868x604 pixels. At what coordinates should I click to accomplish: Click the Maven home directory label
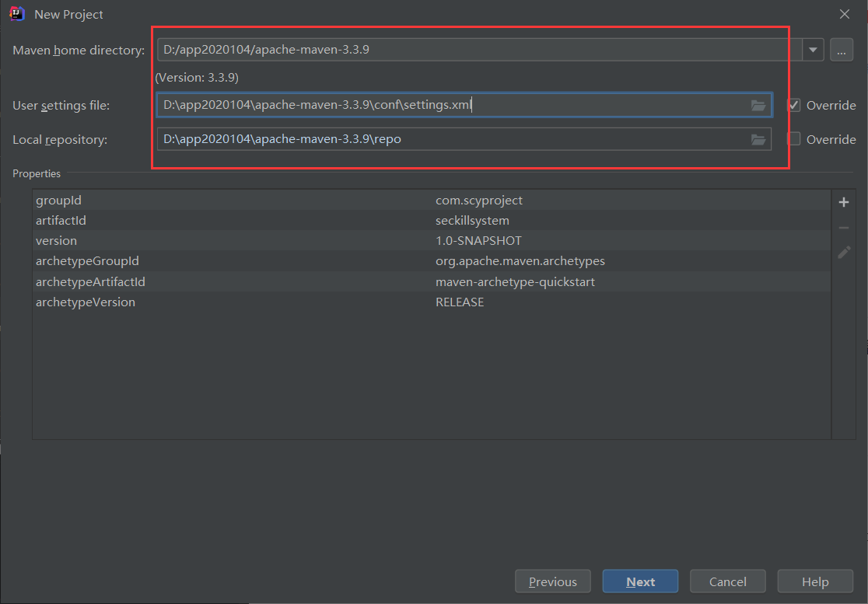[79, 51]
